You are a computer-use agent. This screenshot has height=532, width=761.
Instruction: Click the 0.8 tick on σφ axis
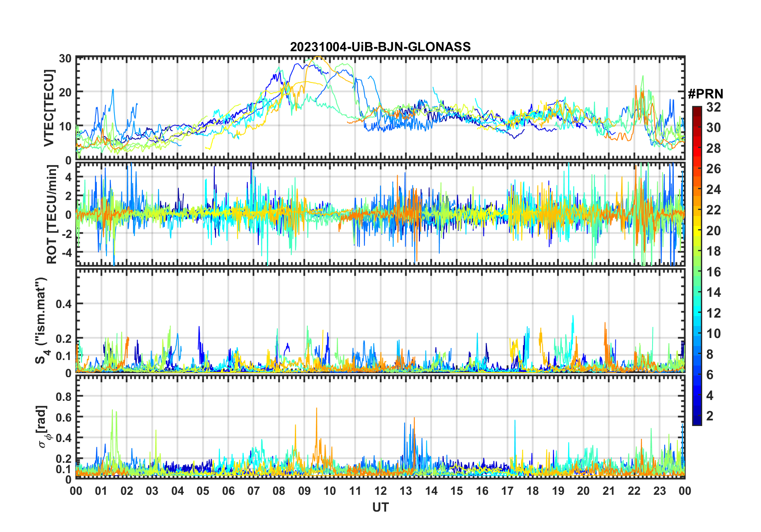tap(64, 396)
